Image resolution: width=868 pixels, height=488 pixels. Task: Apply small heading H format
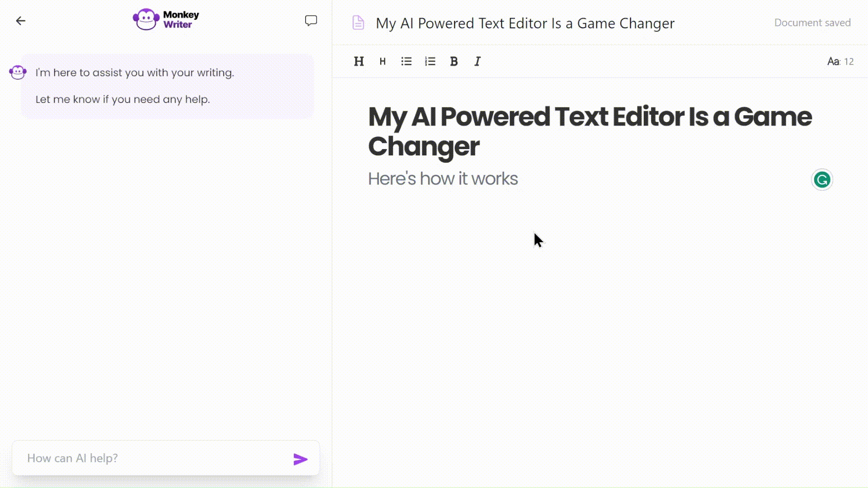(x=382, y=61)
